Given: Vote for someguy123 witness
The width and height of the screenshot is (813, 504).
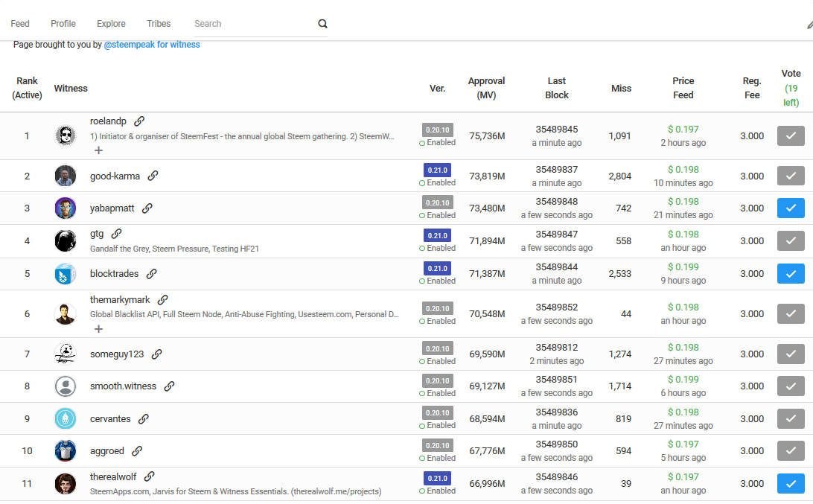Looking at the screenshot, I should click(791, 354).
